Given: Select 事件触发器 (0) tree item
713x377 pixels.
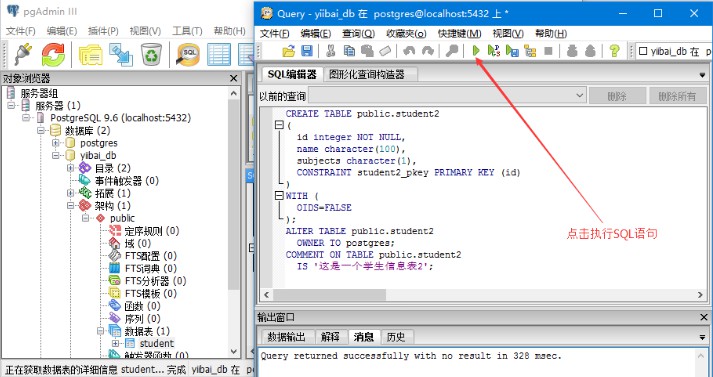Looking at the screenshot, I should [127, 181].
